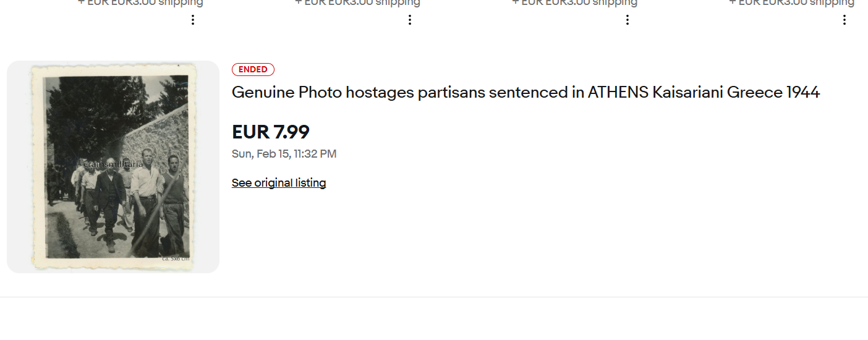Open the second three-dot options menu from left

[x=410, y=20]
